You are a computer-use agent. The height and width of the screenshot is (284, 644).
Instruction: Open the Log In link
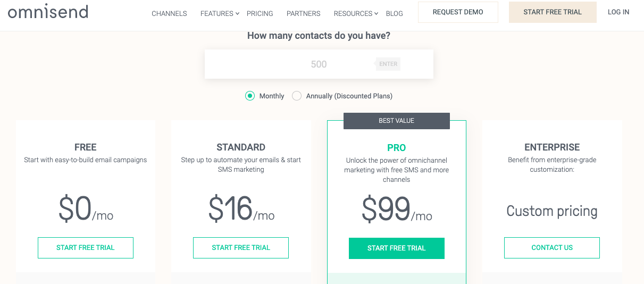pyautogui.click(x=618, y=12)
